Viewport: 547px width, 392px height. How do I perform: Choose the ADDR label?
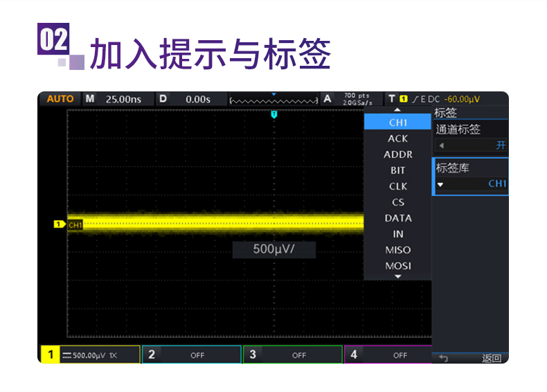397,154
